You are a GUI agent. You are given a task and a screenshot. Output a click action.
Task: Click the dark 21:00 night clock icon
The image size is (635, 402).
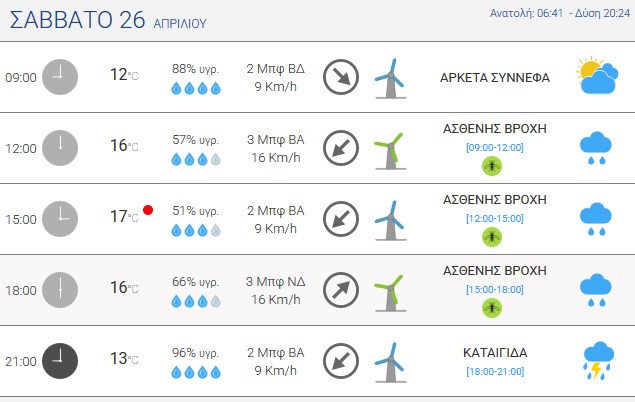point(60,361)
